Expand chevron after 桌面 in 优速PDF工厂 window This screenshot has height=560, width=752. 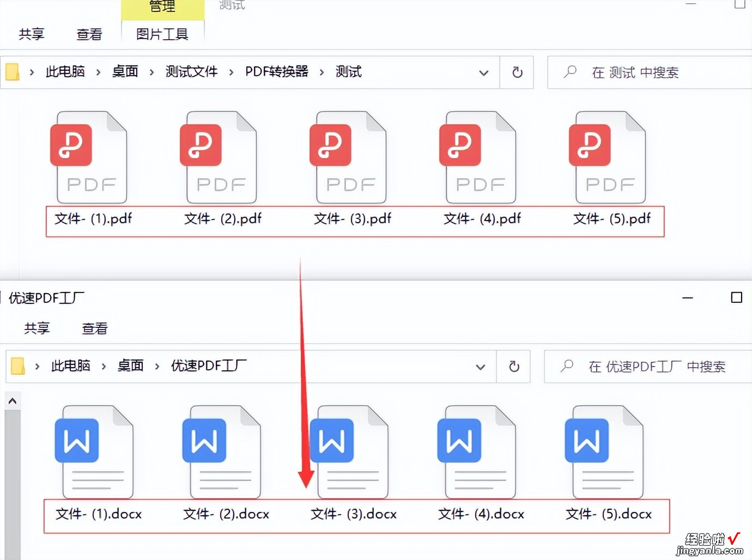(157, 366)
